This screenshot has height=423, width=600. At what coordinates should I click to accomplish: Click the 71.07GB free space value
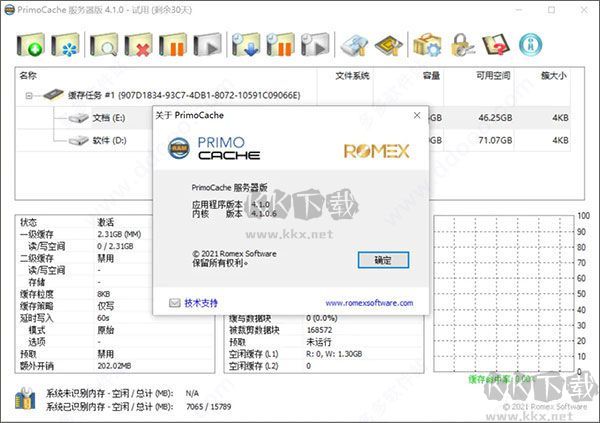coord(495,140)
